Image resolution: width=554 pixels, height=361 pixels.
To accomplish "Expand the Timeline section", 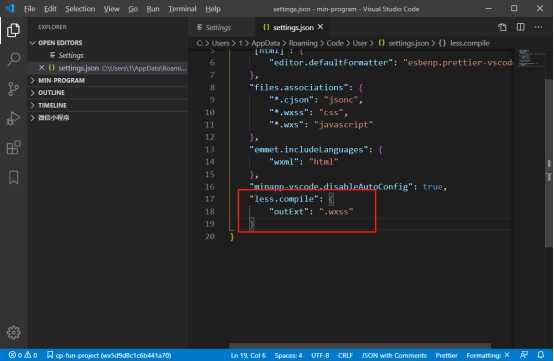I will [x=108, y=105].
